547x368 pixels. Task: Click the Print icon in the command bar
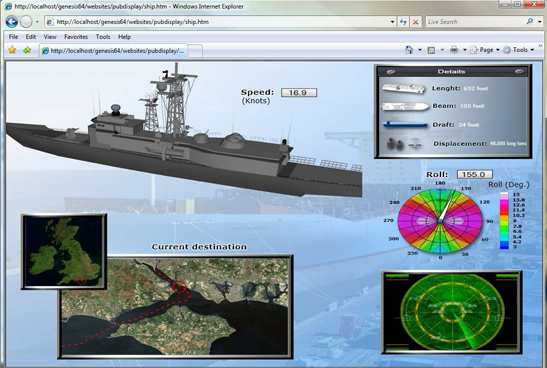coord(454,50)
